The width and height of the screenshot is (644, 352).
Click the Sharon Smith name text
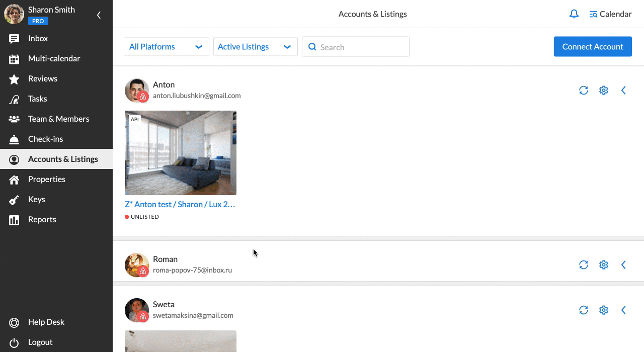pos(51,10)
